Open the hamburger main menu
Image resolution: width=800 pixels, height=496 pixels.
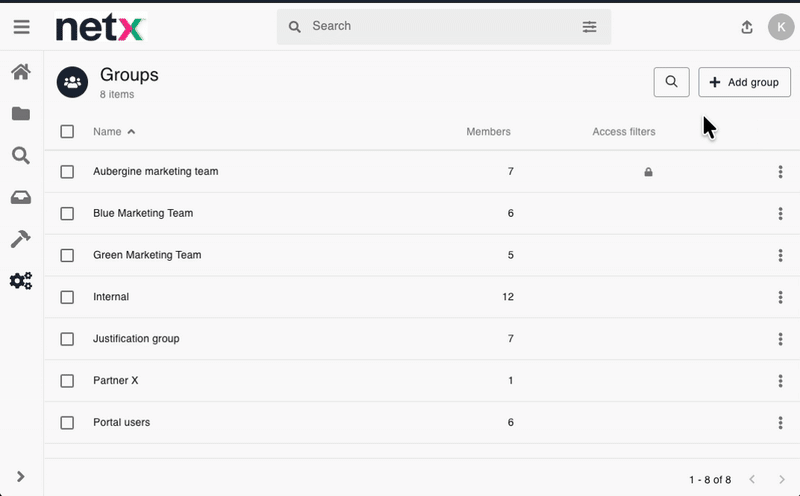tap(21, 27)
